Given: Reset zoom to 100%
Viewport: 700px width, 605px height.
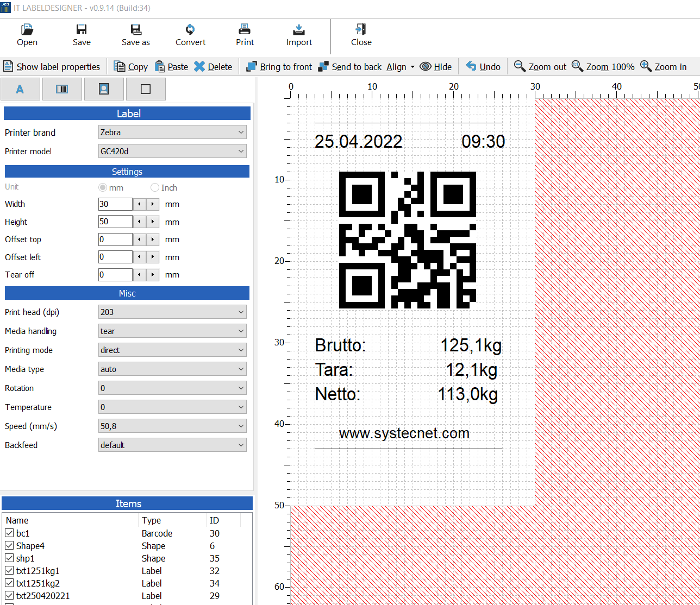Looking at the screenshot, I should (x=603, y=67).
